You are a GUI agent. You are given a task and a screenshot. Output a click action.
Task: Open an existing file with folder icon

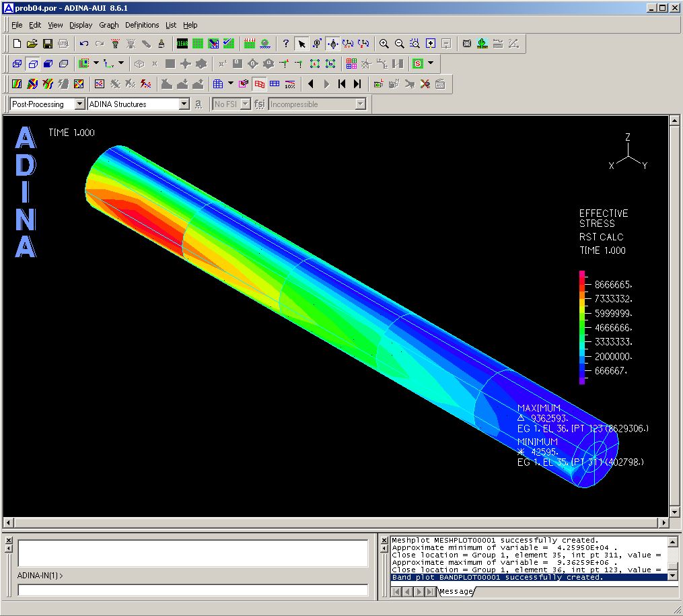pyautogui.click(x=32, y=44)
